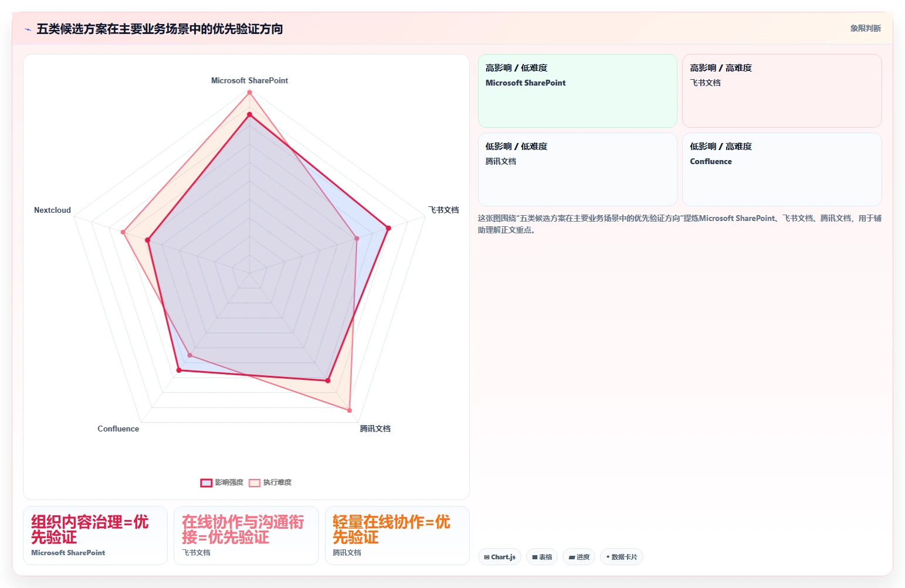Image resolution: width=905 pixels, height=588 pixels.
Task: Click 影响强度 data point on SharePoint axis
Action: pos(250,114)
